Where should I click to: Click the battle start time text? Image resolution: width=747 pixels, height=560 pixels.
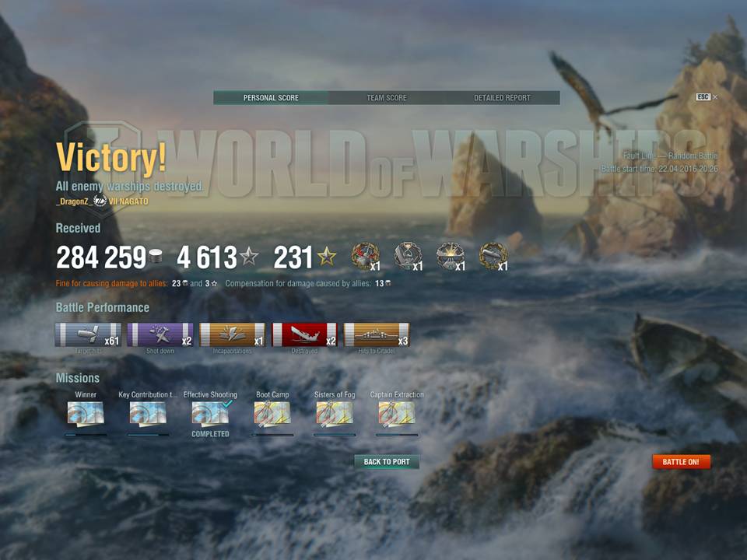point(659,169)
